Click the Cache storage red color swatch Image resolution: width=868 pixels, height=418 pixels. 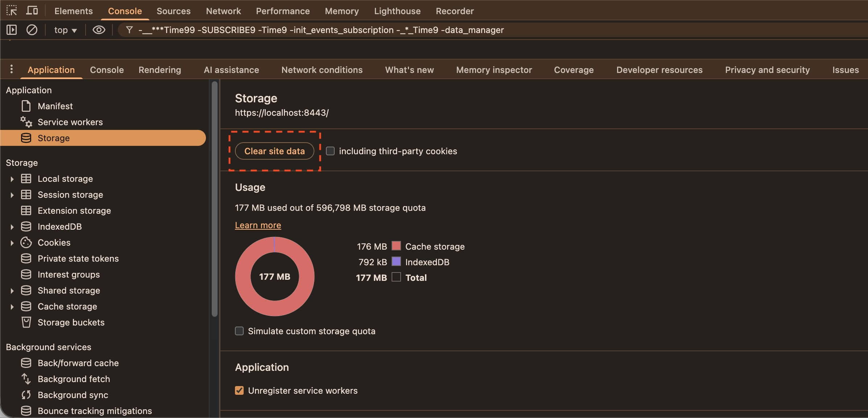[x=396, y=246]
